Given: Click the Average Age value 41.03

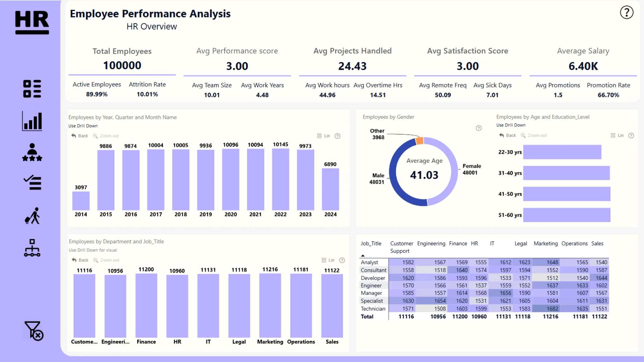Looking at the screenshot, I should 424,175.
